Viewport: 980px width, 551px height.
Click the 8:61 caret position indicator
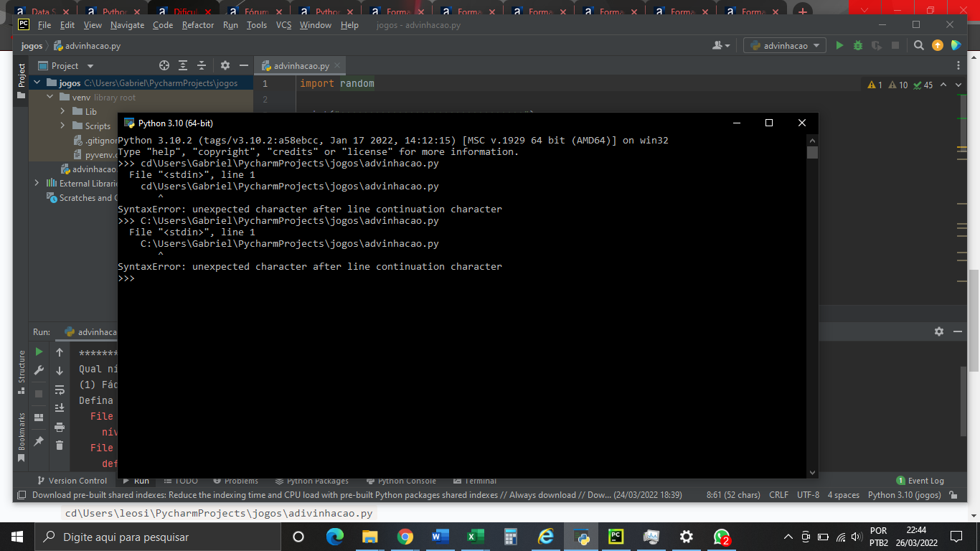click(733, 495)
